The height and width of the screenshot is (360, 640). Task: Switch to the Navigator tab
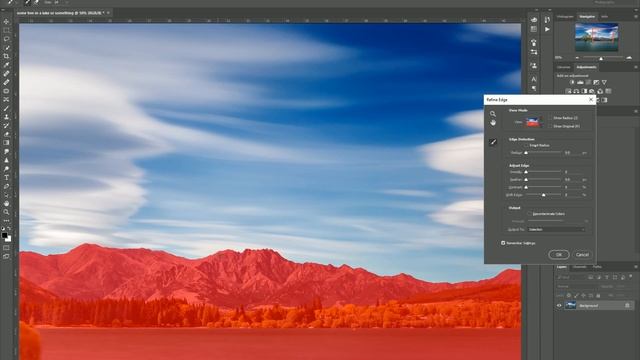coord(587,17)
